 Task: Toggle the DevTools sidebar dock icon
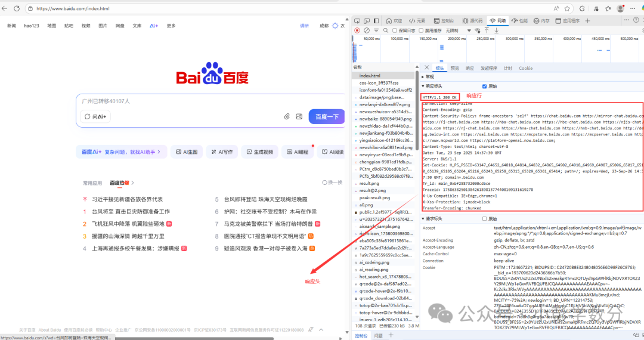point(376,20)
